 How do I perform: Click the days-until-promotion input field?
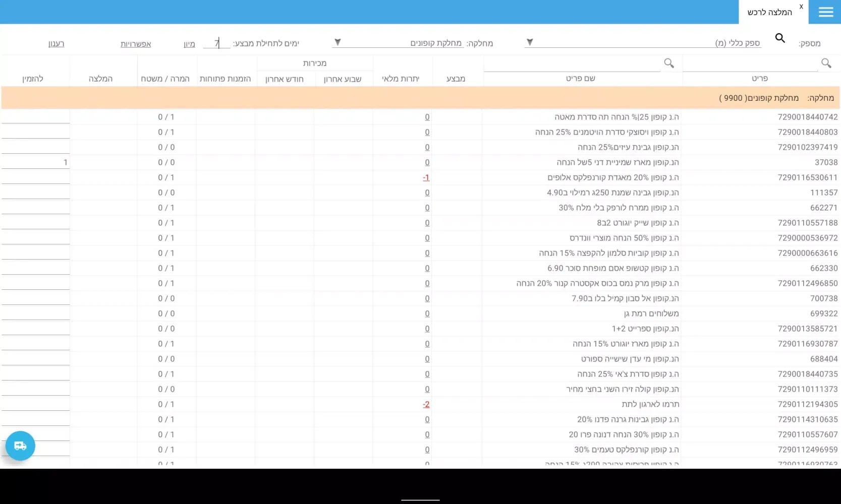tap(216, 43)
